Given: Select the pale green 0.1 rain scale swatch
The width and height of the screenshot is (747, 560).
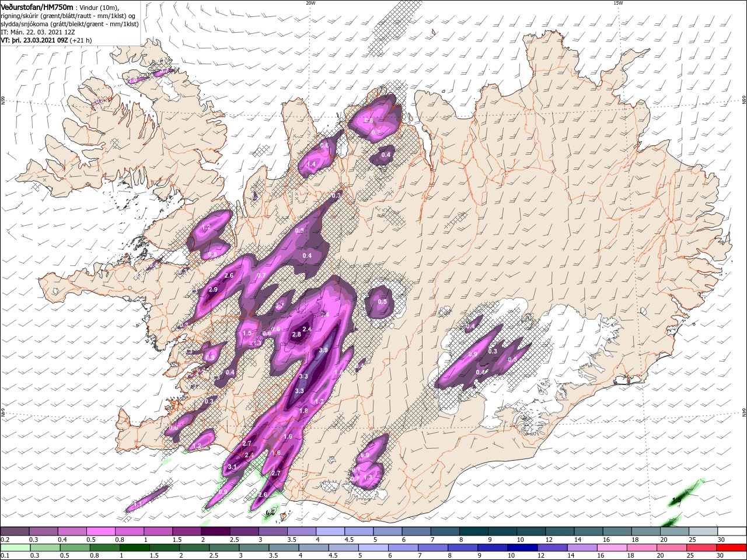Looking at the screenshot, I should coord(15,548).
